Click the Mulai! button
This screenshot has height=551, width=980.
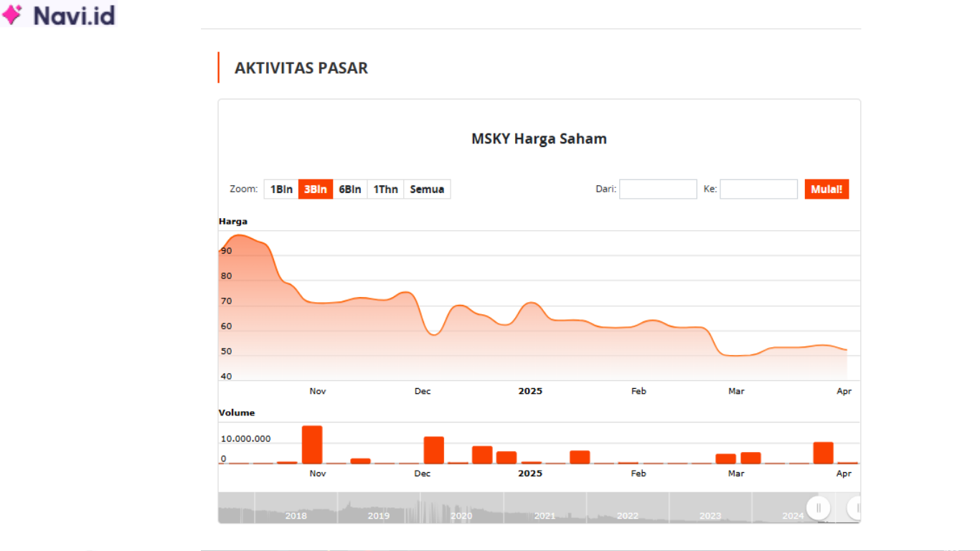click(x=826, y=189)
